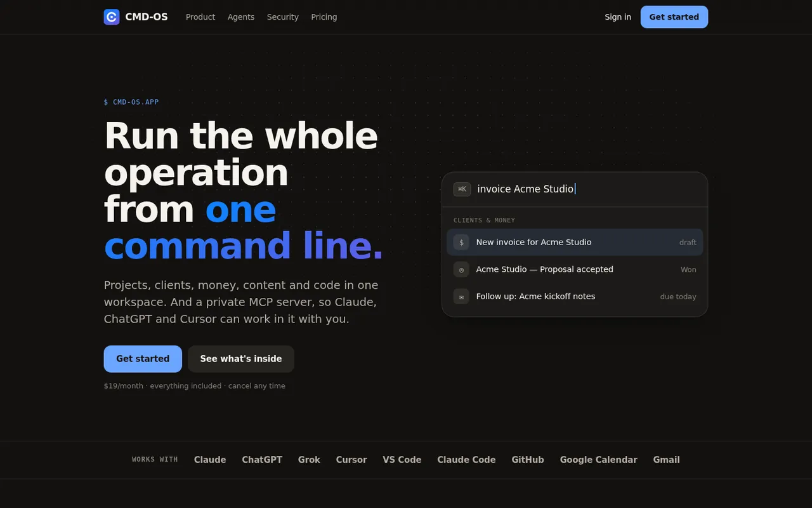Click the CMD-OS logo icon
The image size is (812, 508).
pyautogui.click(x=112, y=17)
